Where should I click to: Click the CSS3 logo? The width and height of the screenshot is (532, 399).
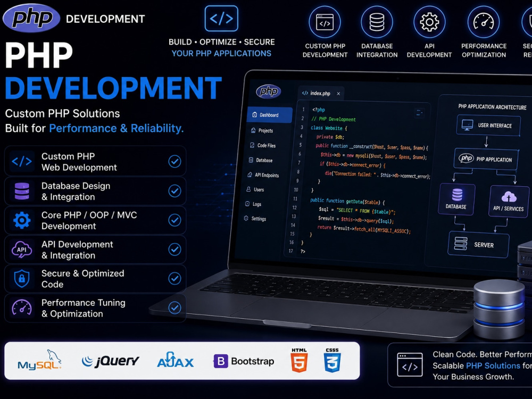tap(332, 360)
